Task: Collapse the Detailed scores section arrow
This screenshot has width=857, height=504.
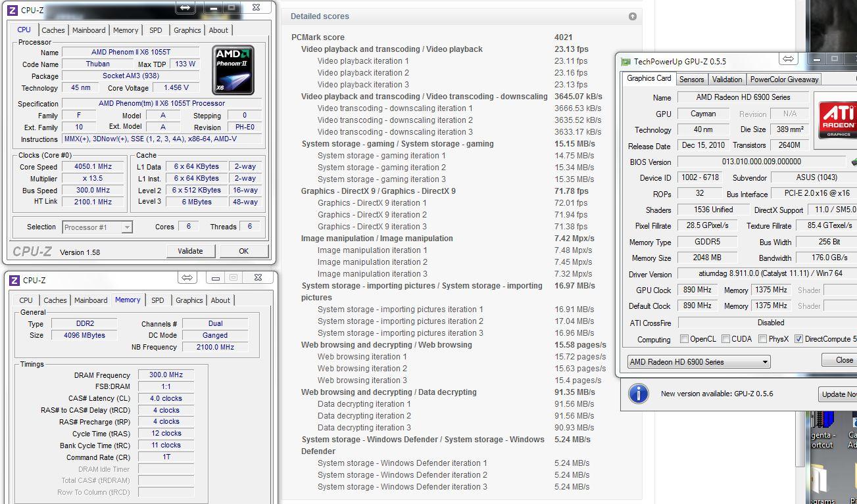Action: coord(633,16)
